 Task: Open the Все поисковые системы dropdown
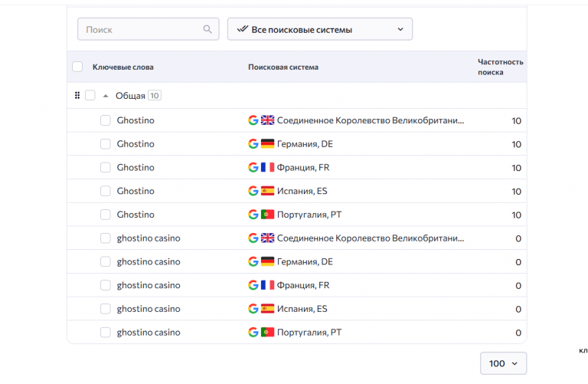pos(320,30)
